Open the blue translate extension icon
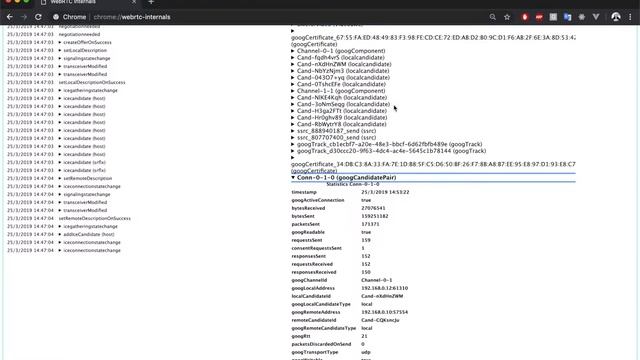 (x=567, y=17)
